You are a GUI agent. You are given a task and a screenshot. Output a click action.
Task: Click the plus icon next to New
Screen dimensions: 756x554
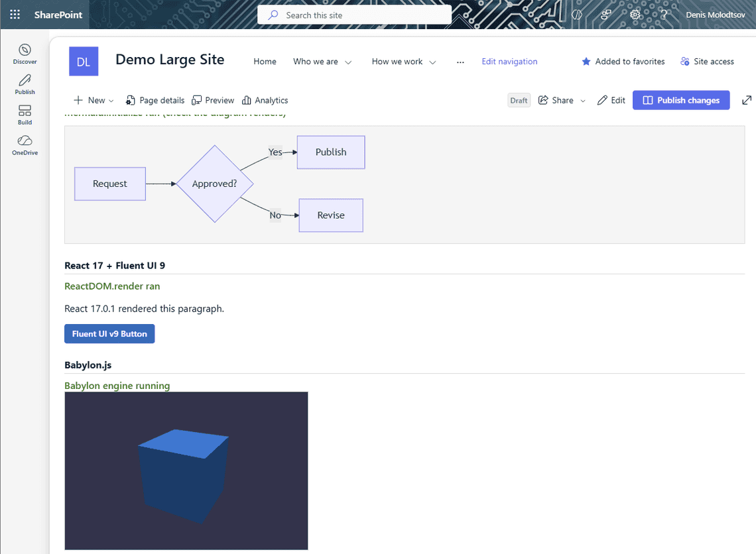click(78, 100)
